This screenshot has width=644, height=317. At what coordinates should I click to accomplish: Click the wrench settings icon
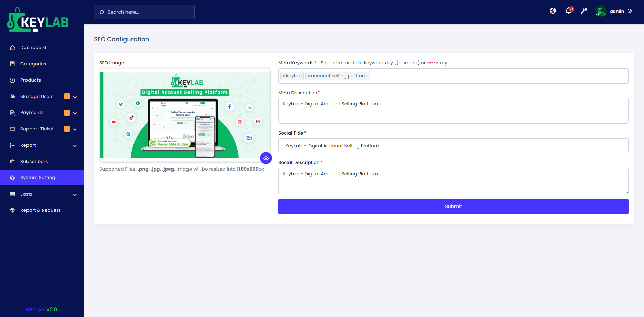584,11
